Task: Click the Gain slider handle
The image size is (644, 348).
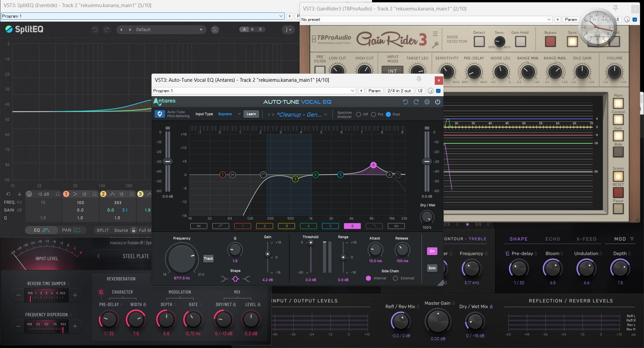Action: (x=268, y=254)
